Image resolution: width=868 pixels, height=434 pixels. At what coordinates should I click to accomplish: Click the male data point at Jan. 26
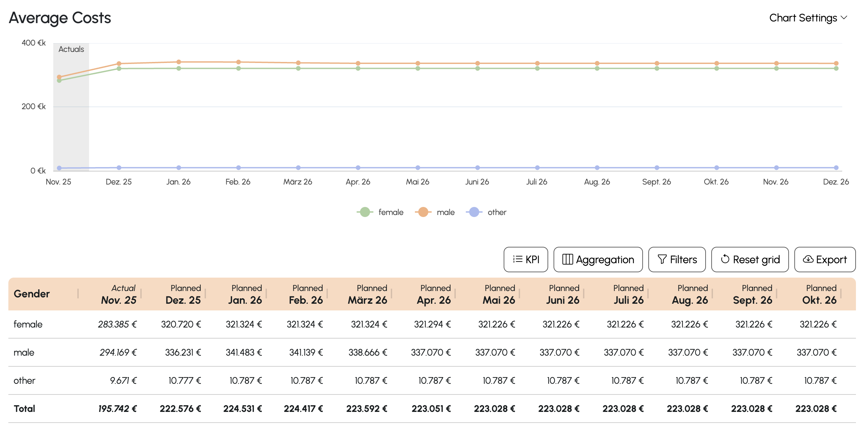pos(178,62)
